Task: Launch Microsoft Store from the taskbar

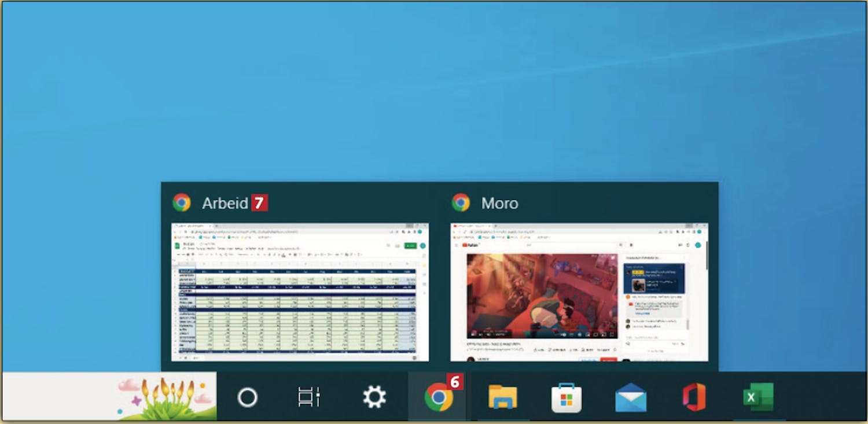Action: pyautogui.click(x=566, y=397)
